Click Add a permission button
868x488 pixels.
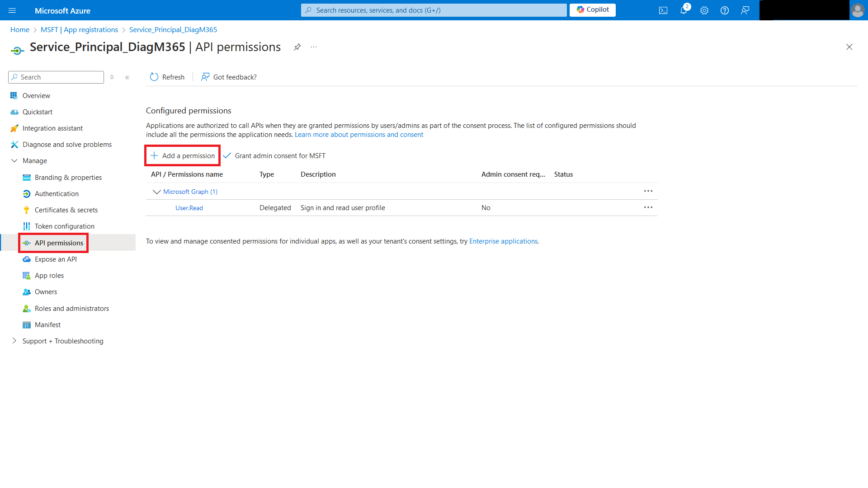click(x=183, y=156)
